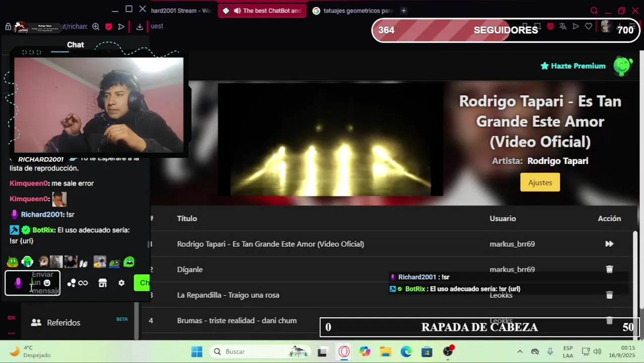Select the first green frog emote
Screen dimensions: 644x363
tap(13, 262)
